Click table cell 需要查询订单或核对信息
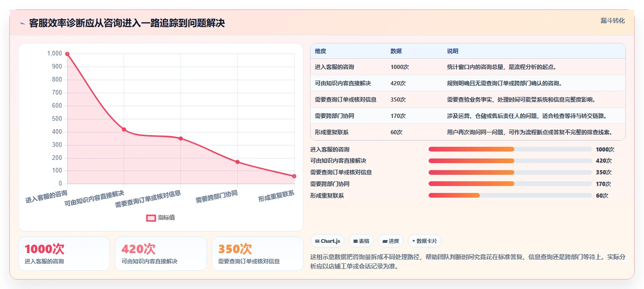This screenshot has width=644, height=289. 346,99
